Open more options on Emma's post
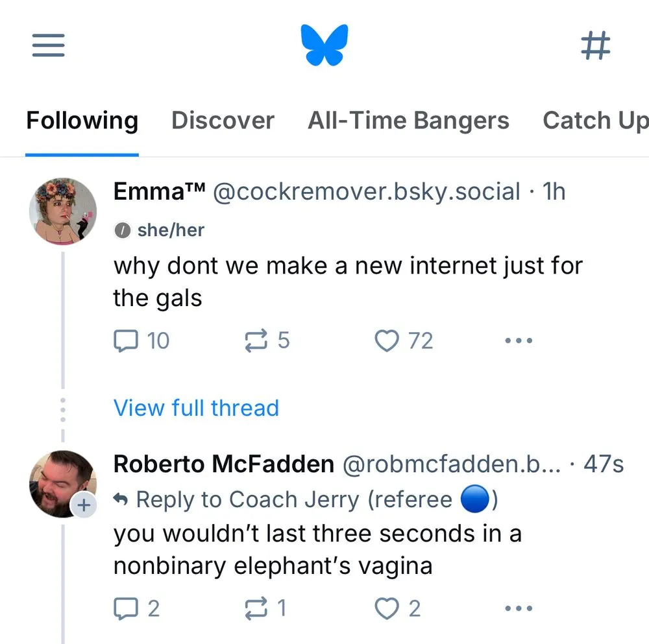Viewport: 649px width, 644px height. [519, 340]
